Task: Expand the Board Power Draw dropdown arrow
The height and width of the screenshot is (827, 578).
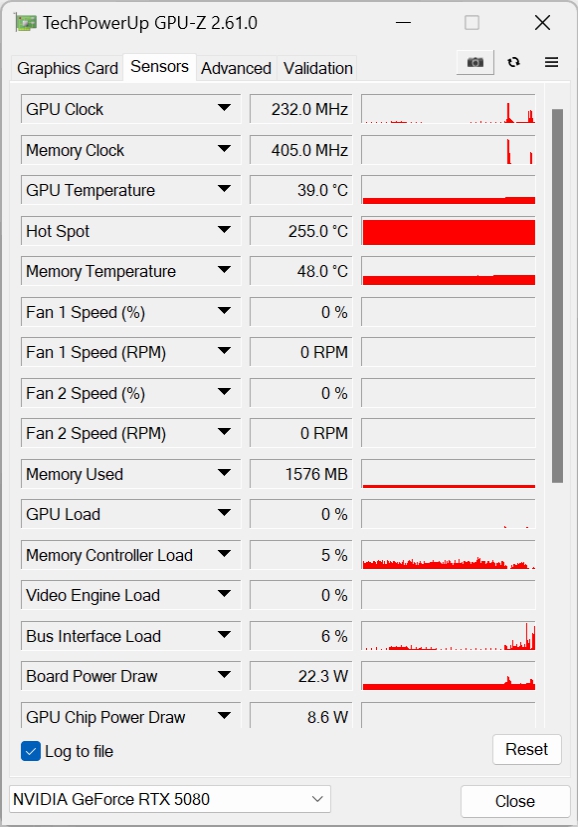Action: click(224, 675)
